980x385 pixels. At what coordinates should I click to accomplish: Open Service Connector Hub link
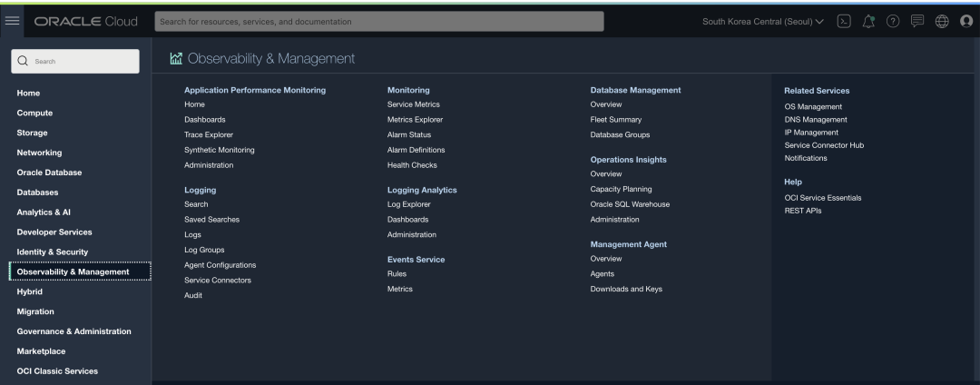point(824,145)
